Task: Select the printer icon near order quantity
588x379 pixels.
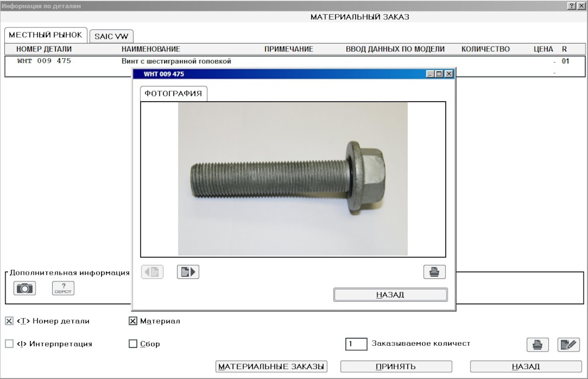Action: point(537,344)
